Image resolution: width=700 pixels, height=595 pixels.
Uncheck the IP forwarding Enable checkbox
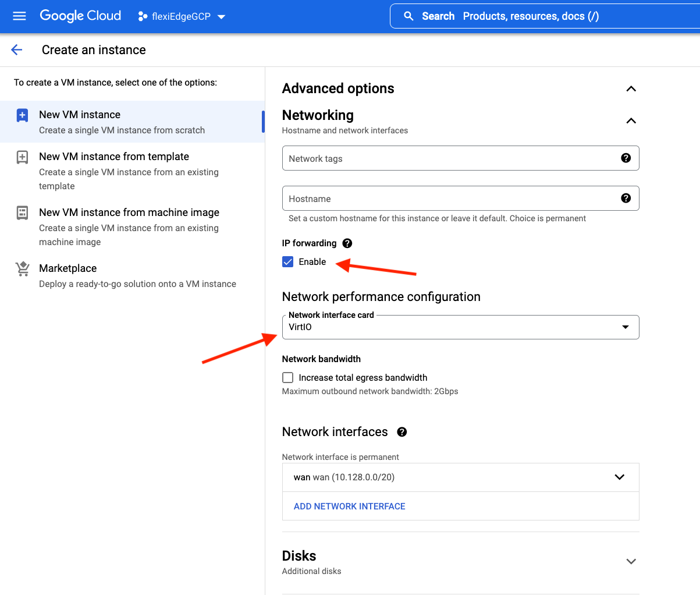288,262
